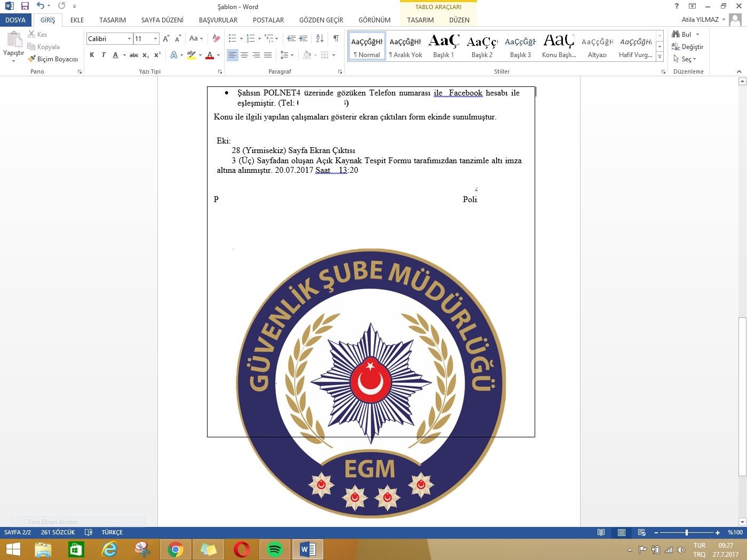The image size is (747, 560).
Task: Apply the Başlık 1 heading style
Action: point(443,46)
